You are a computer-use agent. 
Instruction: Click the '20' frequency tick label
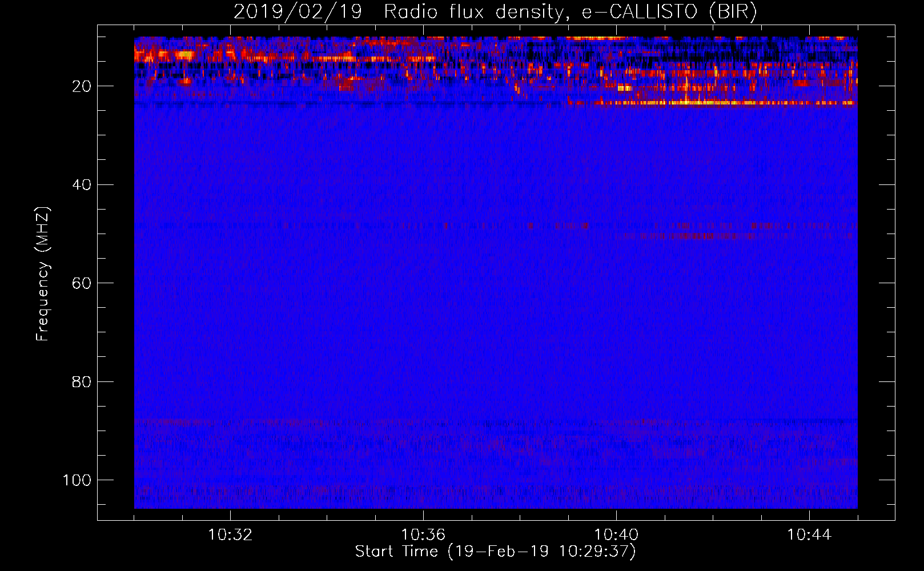tap(82, 86)
